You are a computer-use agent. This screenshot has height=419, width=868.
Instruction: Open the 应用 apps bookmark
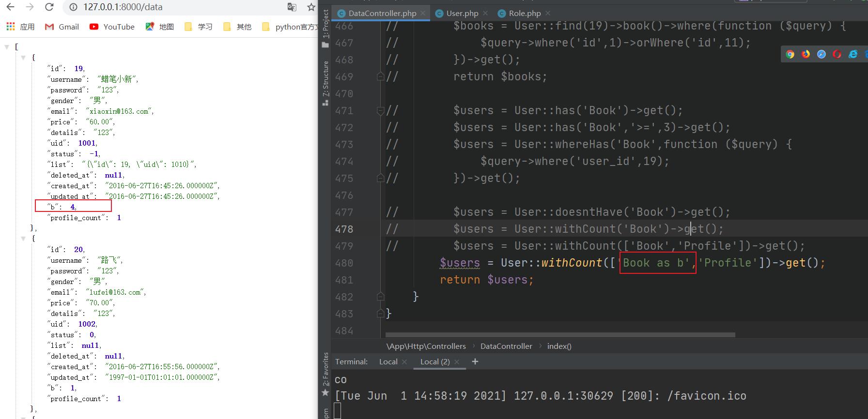pyautogui.click(x=20, y=27)
